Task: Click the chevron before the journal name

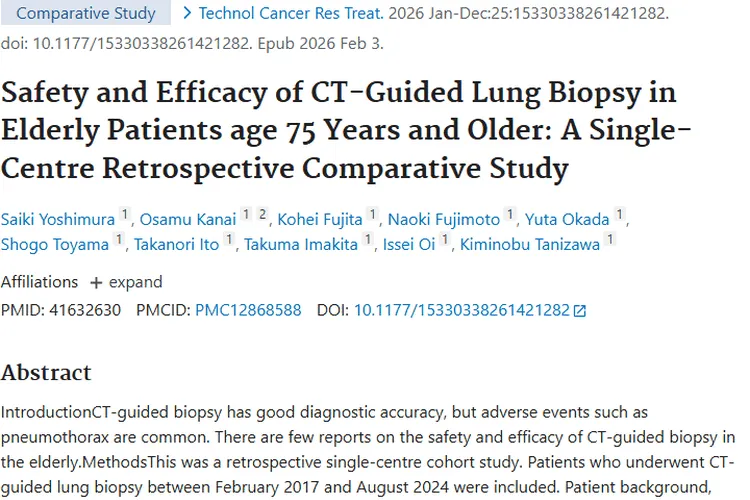Action: click(x=187, y=14)
